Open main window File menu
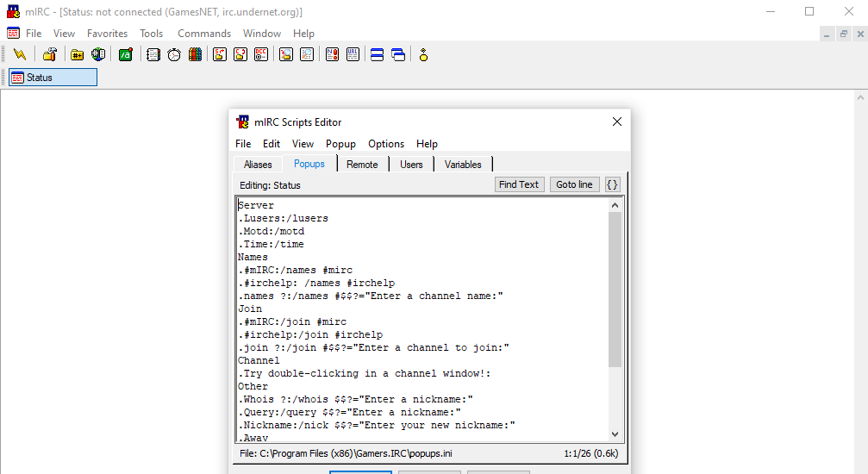Screen dimensions: 868x474 coord(34,34)
